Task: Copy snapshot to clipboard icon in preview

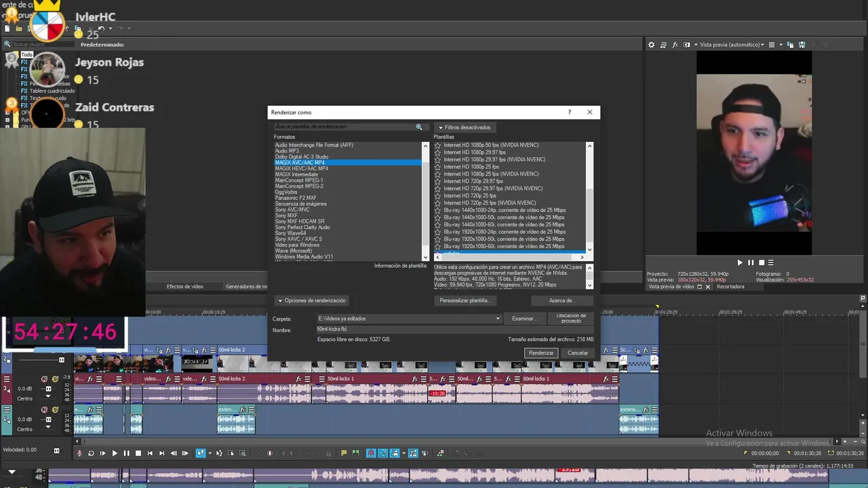Action: [790, 45]
